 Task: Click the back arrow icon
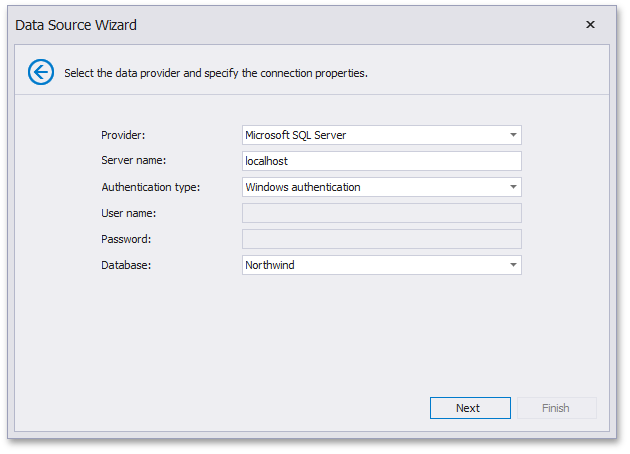click(x=40, y=72)
